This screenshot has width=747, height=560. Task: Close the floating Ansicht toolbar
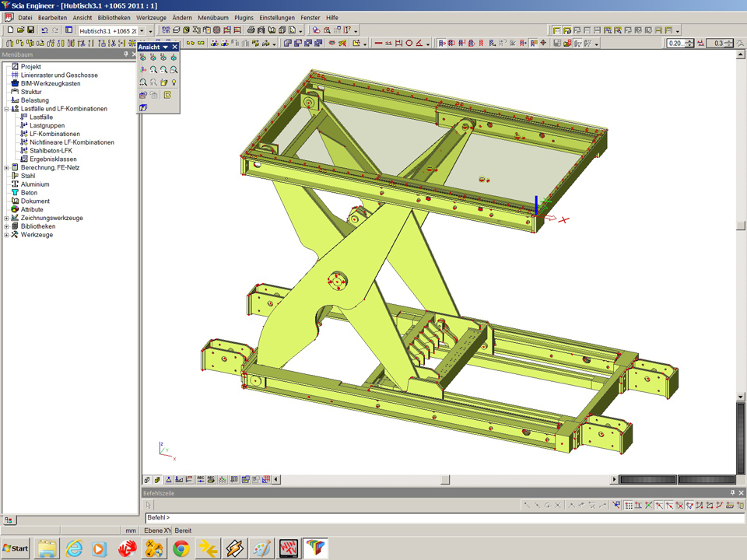pyautogui.click(x=175, y=47)
